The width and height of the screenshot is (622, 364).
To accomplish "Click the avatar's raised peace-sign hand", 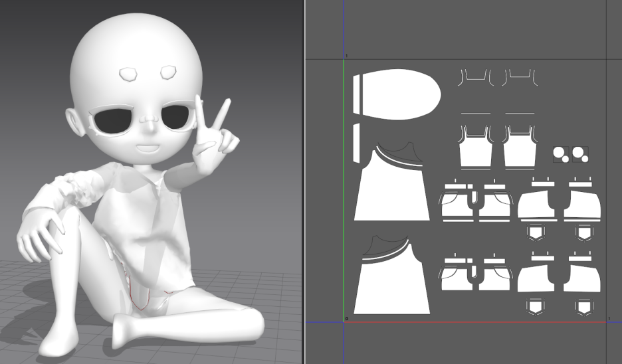I will 215,136.
